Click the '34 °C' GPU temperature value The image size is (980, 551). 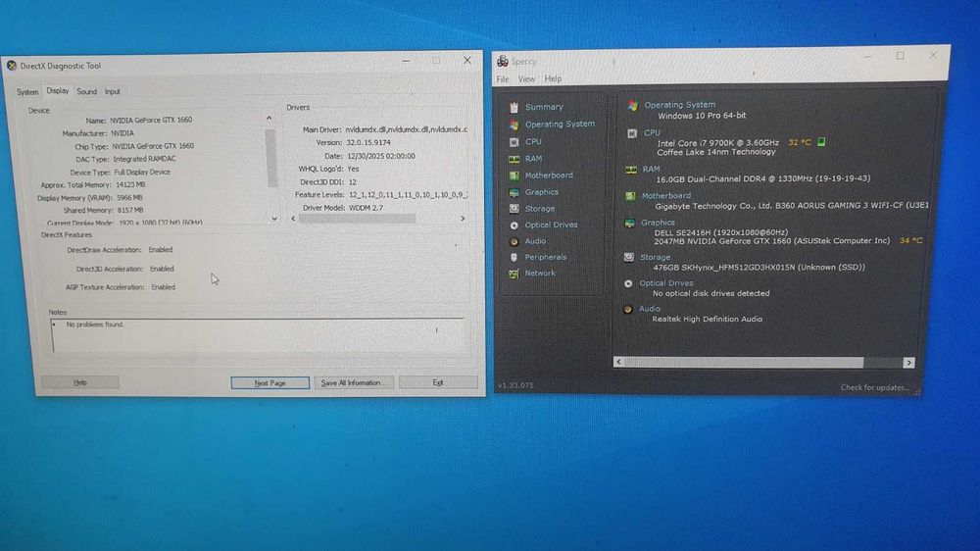(910, 241)
